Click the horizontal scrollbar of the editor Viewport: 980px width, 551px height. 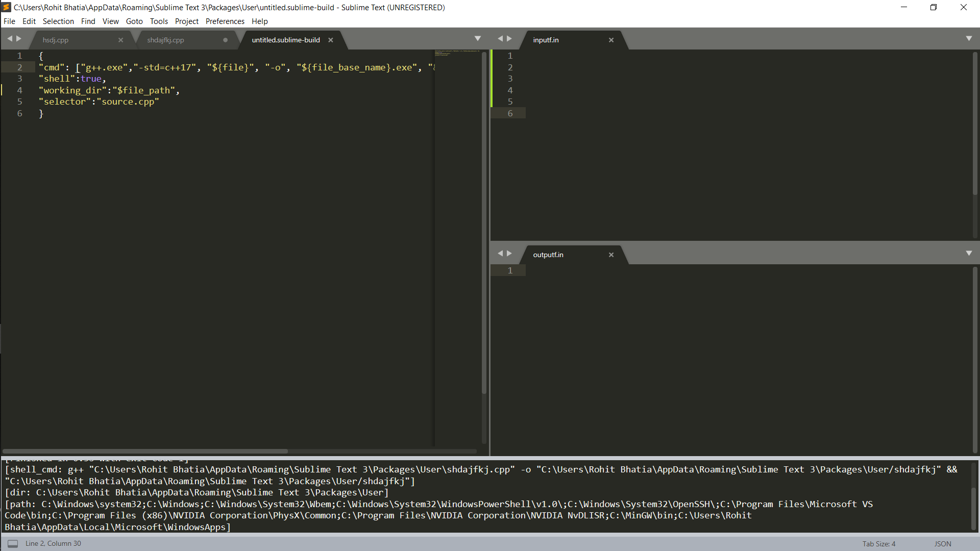click(145, 452)
